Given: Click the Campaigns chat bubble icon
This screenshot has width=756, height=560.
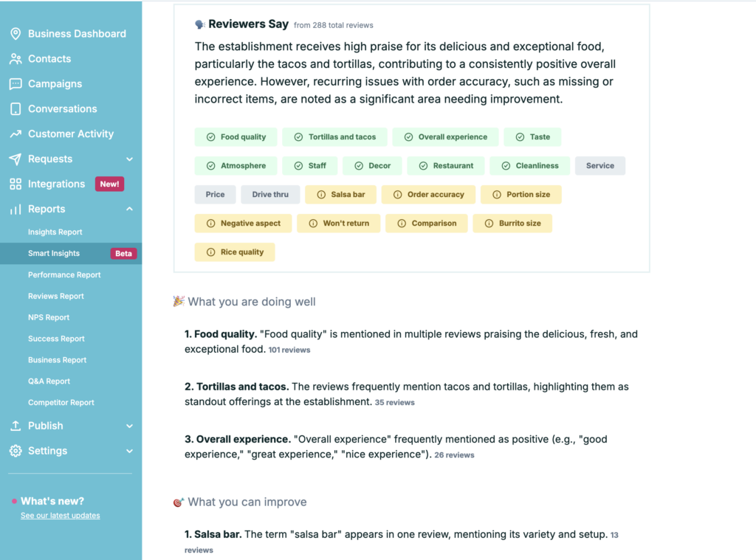Looking at the screenshot, I should click(16, 84).
